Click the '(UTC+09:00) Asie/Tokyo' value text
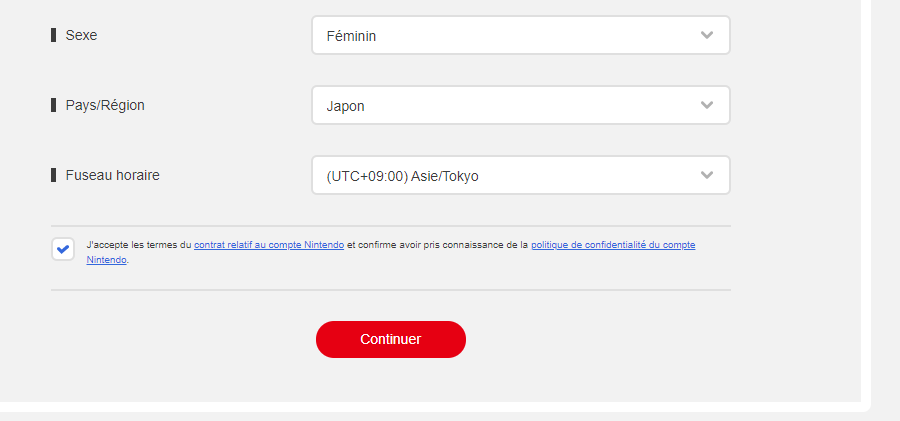This screenshot has height=421, width=900. (402, 176)
